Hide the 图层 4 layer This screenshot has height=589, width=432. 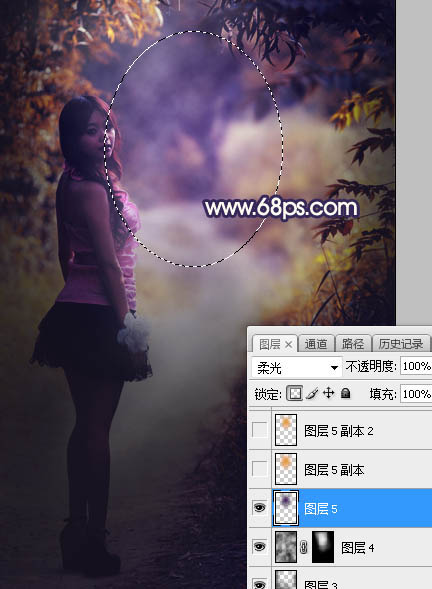coord(259,547)
